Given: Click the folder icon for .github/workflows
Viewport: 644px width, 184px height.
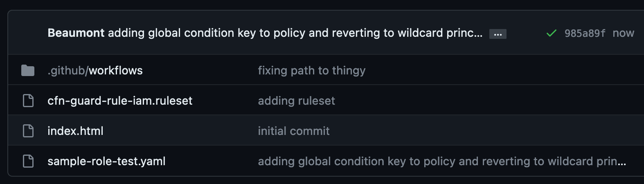Looking at the screenshot, I should pos(28,70).
